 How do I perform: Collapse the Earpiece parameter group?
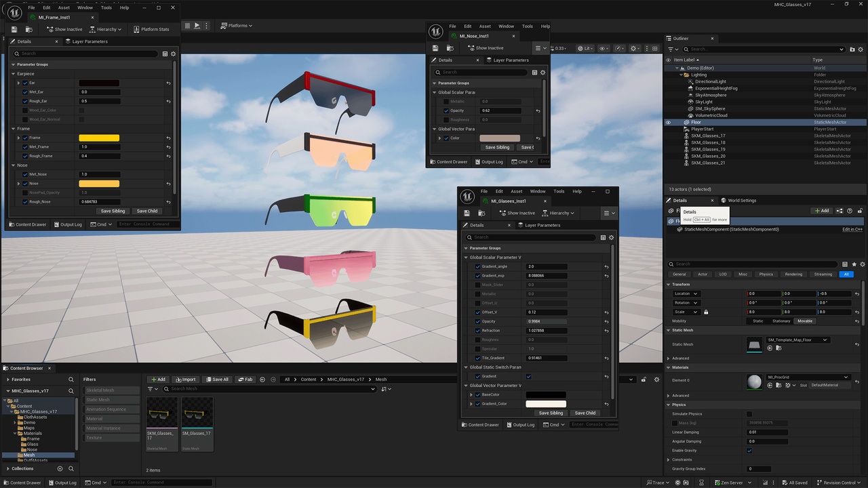tap(14, 73)
